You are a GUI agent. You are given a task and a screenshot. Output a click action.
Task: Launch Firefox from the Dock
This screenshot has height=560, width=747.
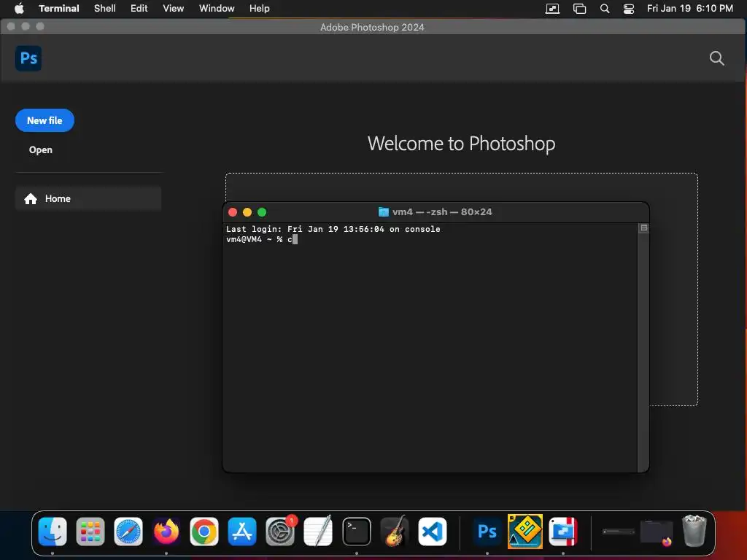pyautogui.click(x=166, y=532)
